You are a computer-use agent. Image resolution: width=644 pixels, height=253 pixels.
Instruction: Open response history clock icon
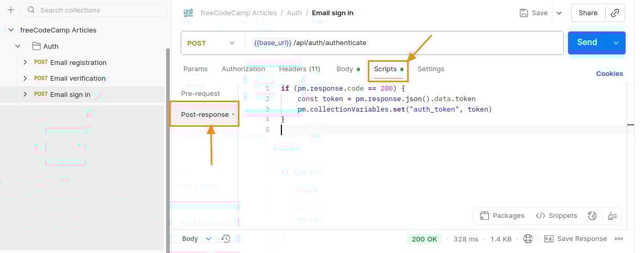226,239
